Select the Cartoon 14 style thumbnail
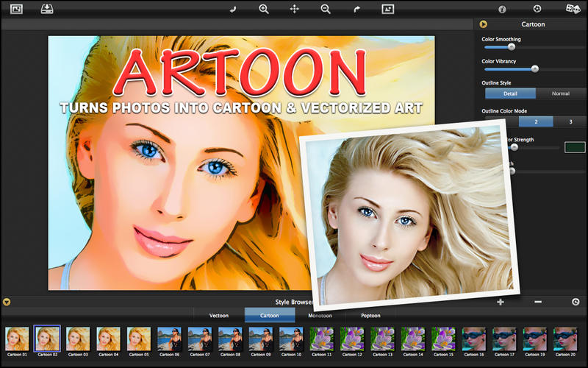 [x=413, y=339]
